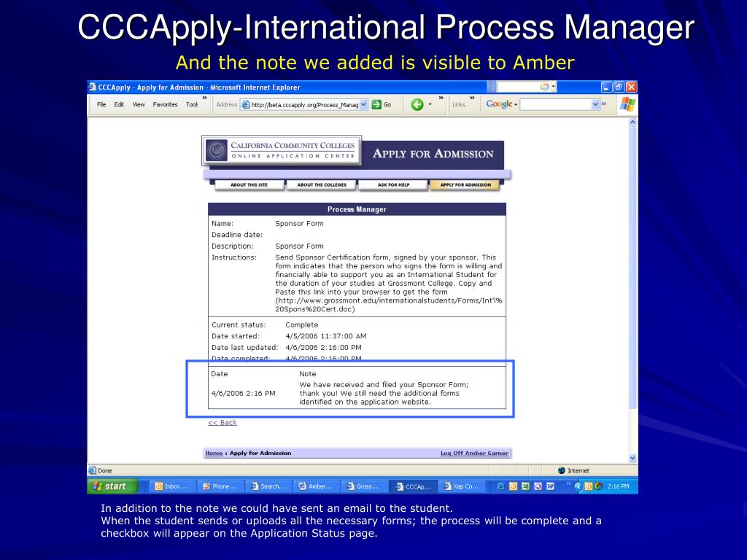Screen dimensions: 747x560
Task: Click the vertical scrollbar thumb
Action: [632, 268]
